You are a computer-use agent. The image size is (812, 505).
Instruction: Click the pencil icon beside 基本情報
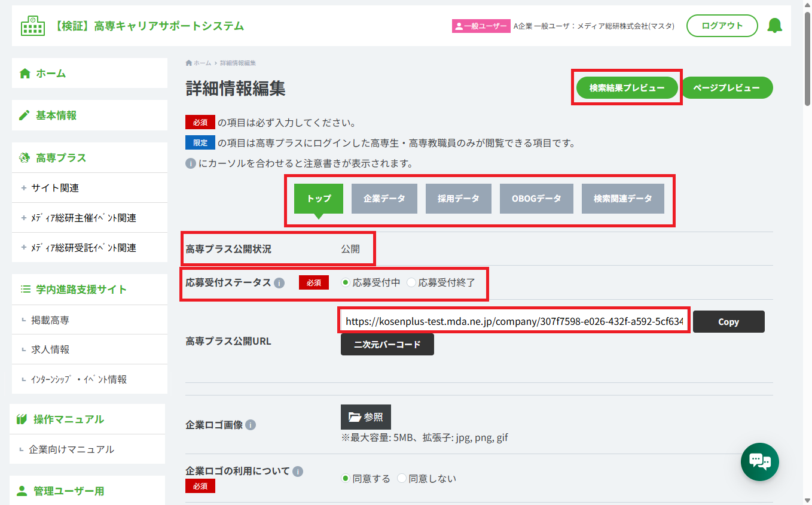[24, 115]
